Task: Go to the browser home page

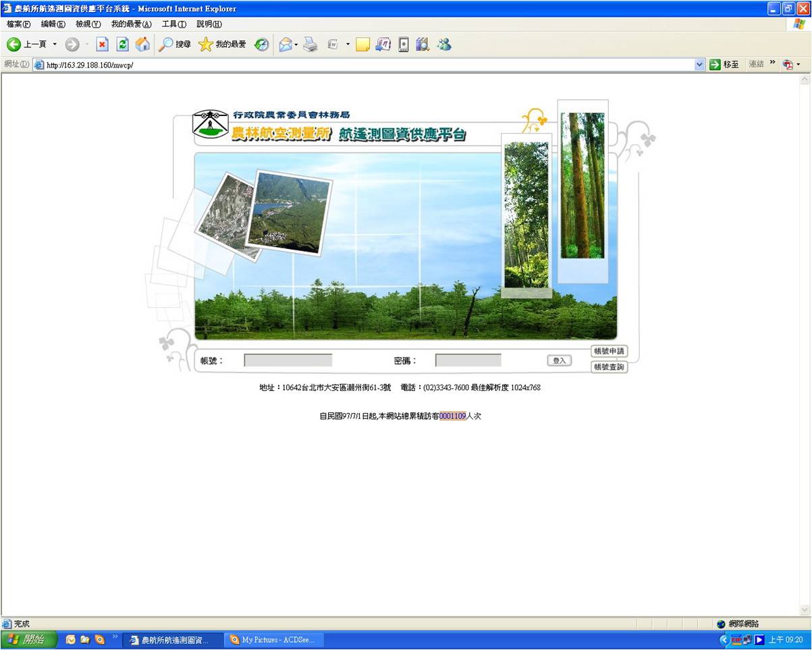Action: pyautogui.click(x=142, y=45)
